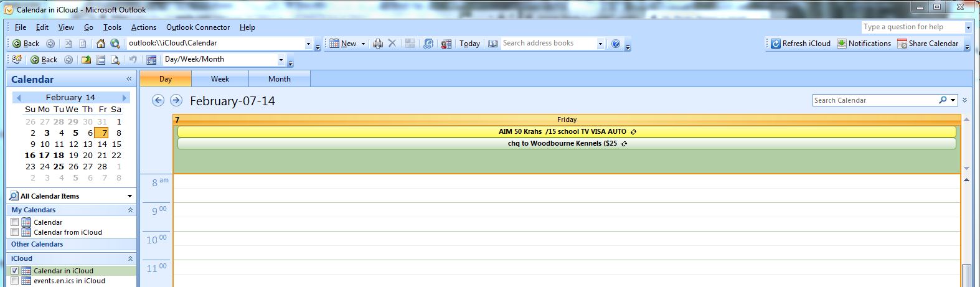Select the Day tab
This screenshot has height=287, width=980.
tap(166, 79)
